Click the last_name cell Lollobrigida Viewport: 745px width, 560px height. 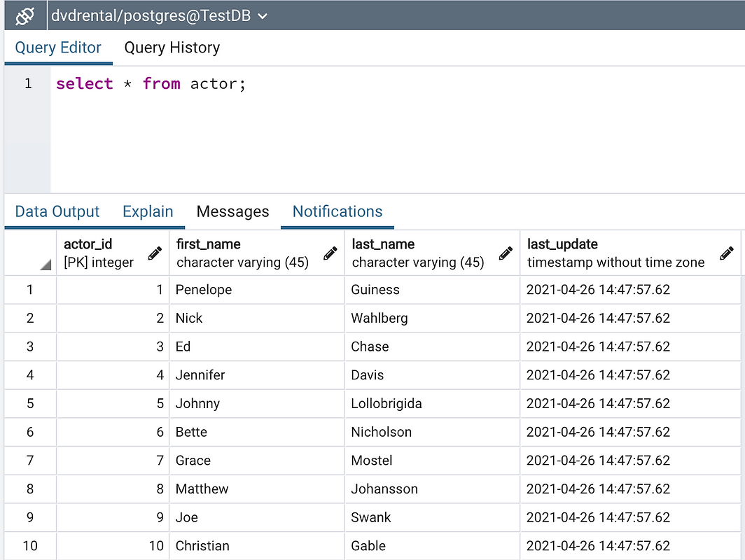point(433,404)
